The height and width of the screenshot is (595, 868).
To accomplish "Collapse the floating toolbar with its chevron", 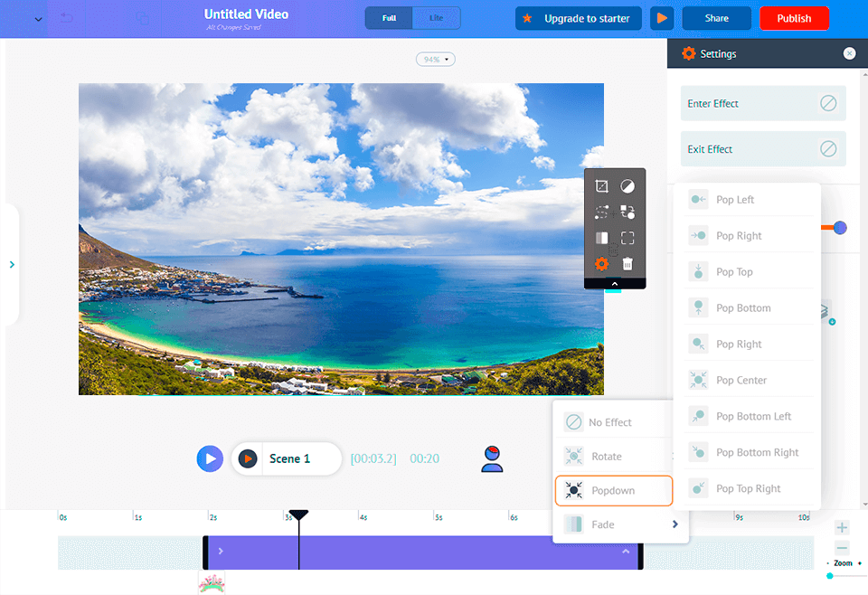I will pos(615,283).
